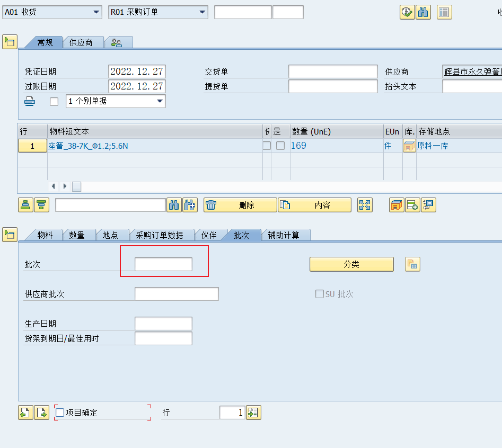Open the R01 采购订单 dropdown
This screenshot has height=448, width=502.
[202, 12]
